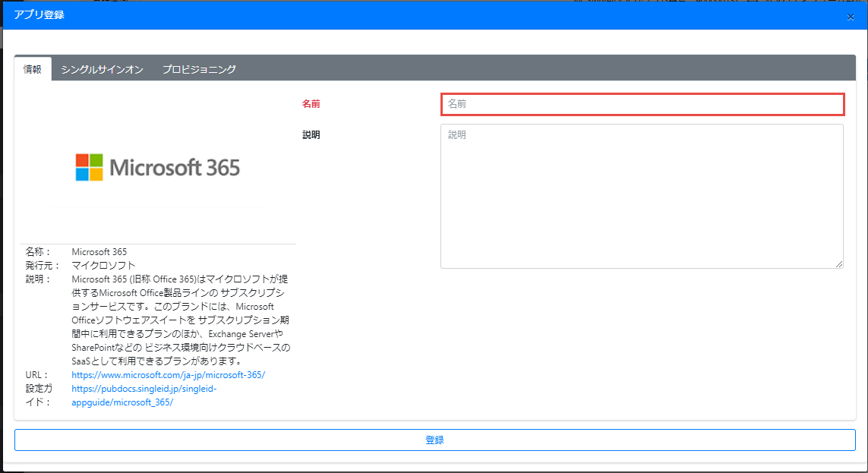Image resolution: width=868 pixels, height=473 pixels.
Task: Switch to the 情報 tab
Action: tap(33, 69)
